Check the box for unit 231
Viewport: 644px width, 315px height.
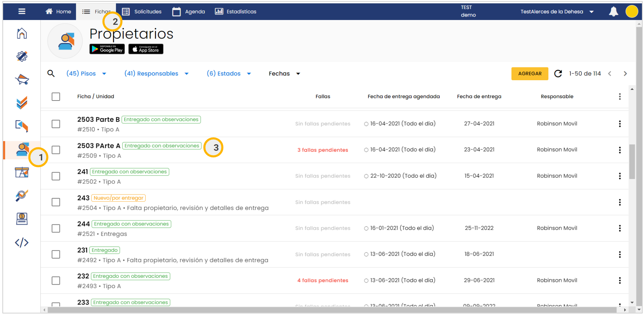click(56, 254)
